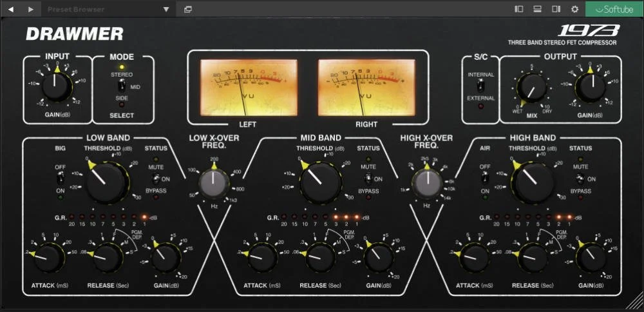This screenshot has width=644, height=312.
Task: Click the Low Band Attack knob
Action: (x=48, y=258)
